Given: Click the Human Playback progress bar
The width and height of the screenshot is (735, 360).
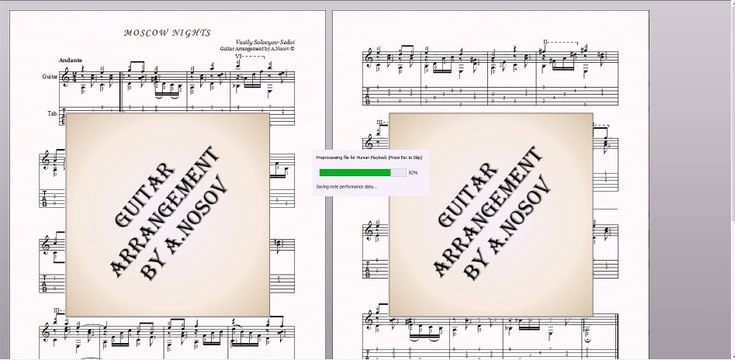Looking at the screenshot, I should point(363,172).
